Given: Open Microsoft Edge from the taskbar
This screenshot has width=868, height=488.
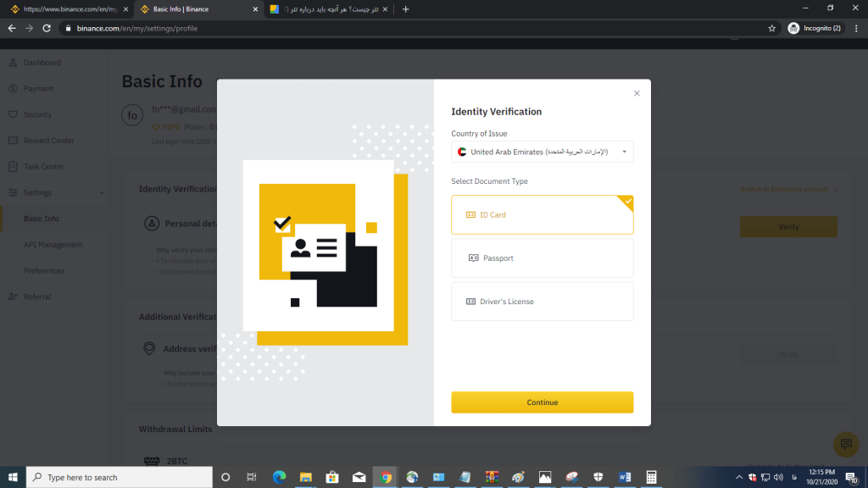Looking at the screenshot, I should pyautogui.click(x=279, y=477).
